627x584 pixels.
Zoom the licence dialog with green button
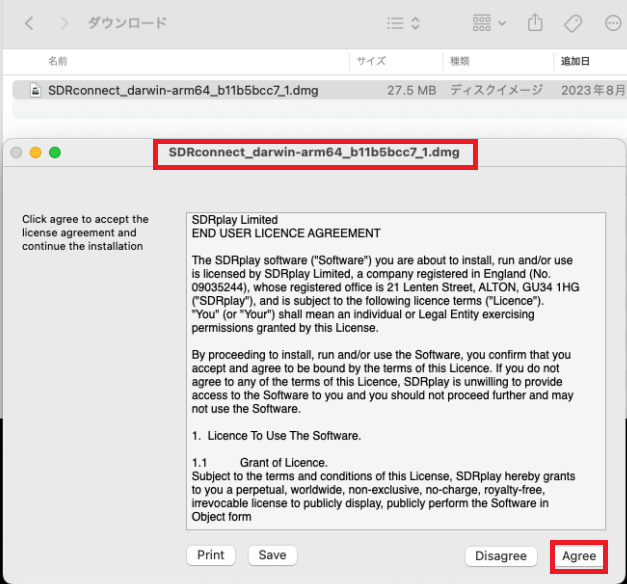(x=55, y=152)
